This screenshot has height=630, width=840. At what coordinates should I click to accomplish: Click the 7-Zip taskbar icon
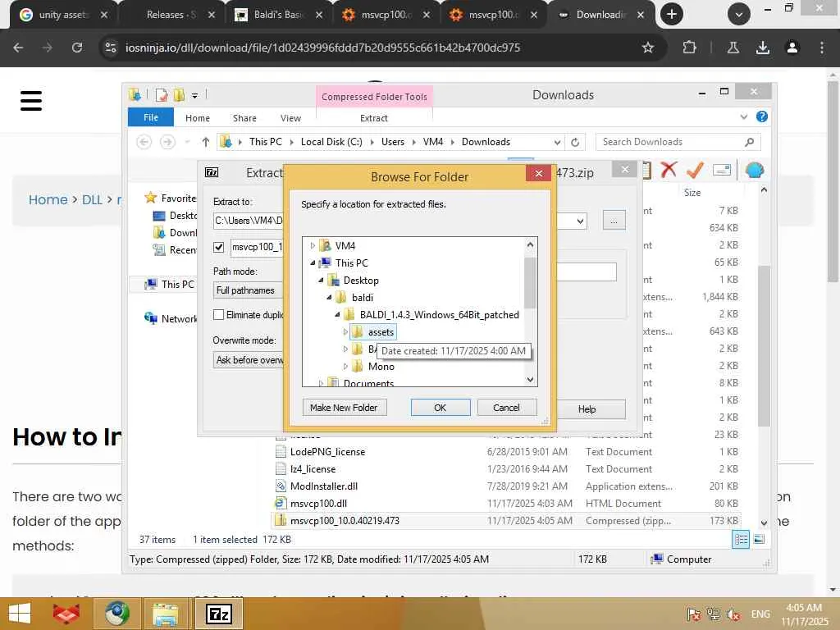click(218, 614)
